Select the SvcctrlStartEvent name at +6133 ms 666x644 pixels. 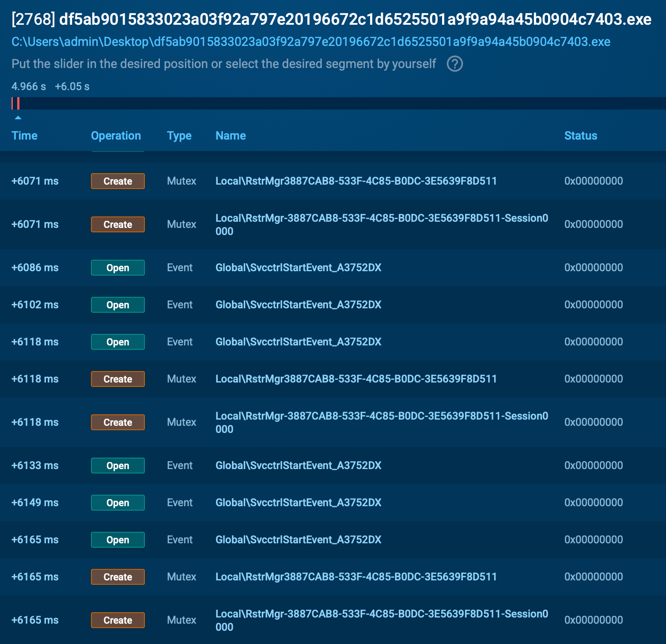pos(298,466)
